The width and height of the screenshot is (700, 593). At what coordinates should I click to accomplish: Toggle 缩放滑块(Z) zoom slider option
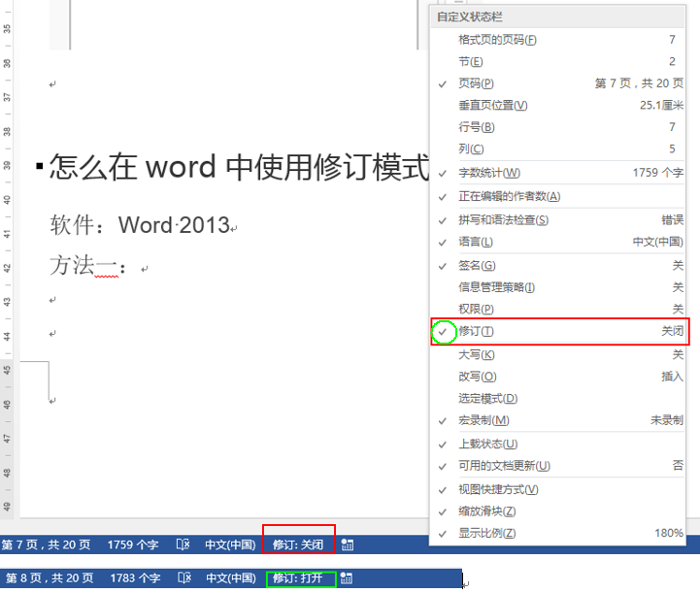[558, 511]
